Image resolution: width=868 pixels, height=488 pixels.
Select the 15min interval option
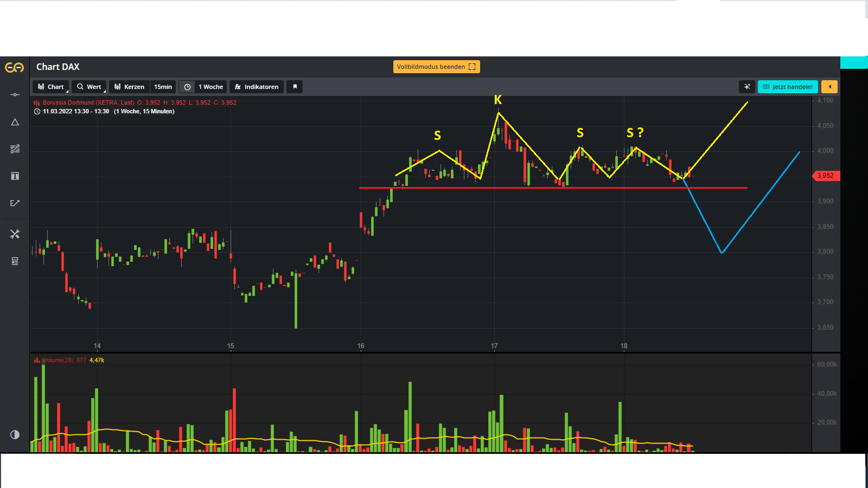click(163, 87)
